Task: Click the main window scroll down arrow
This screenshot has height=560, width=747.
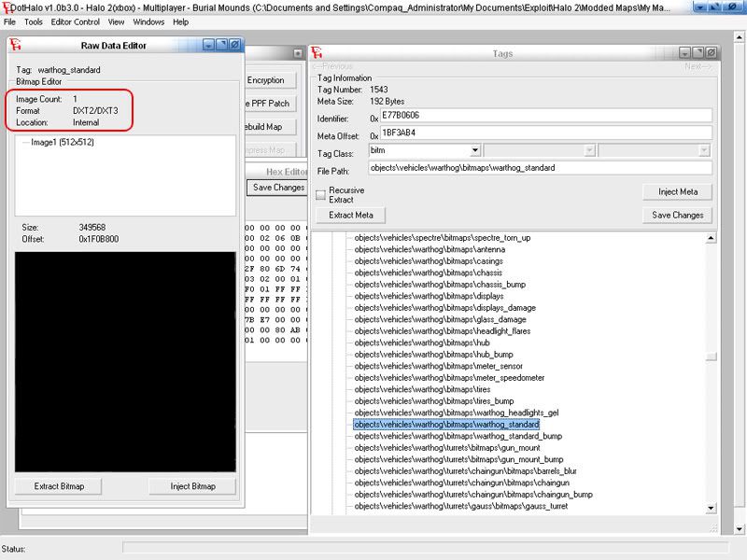Action: click(739, 528)
